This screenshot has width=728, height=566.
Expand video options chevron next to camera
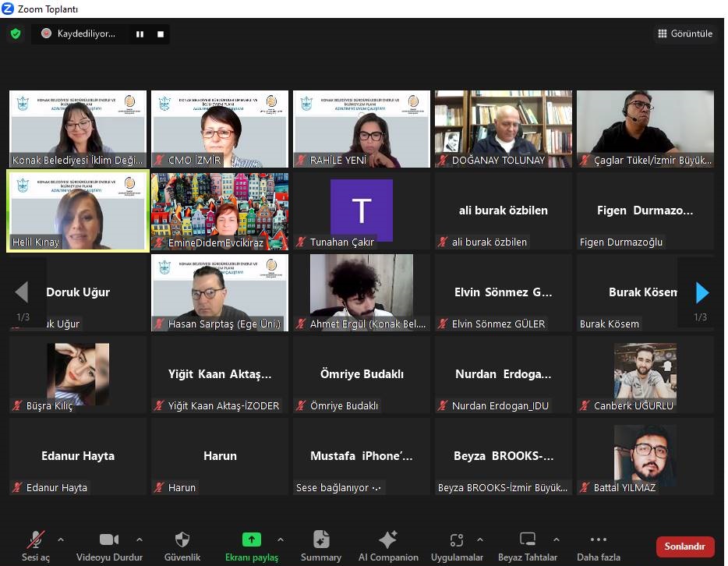pyautogui.click(x=140, y=539)
